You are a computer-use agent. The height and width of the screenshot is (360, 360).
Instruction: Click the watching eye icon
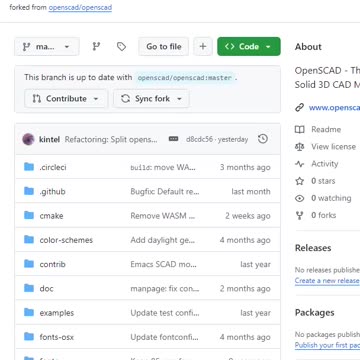tap(300, 198)
